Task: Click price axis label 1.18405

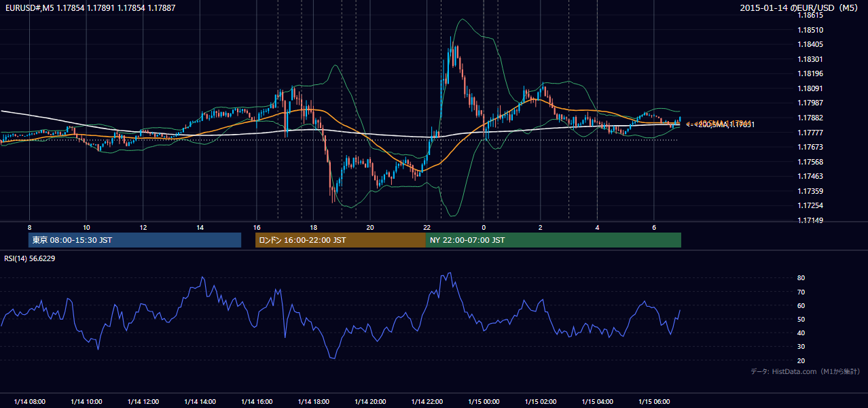Action: (x=811, y=45)
